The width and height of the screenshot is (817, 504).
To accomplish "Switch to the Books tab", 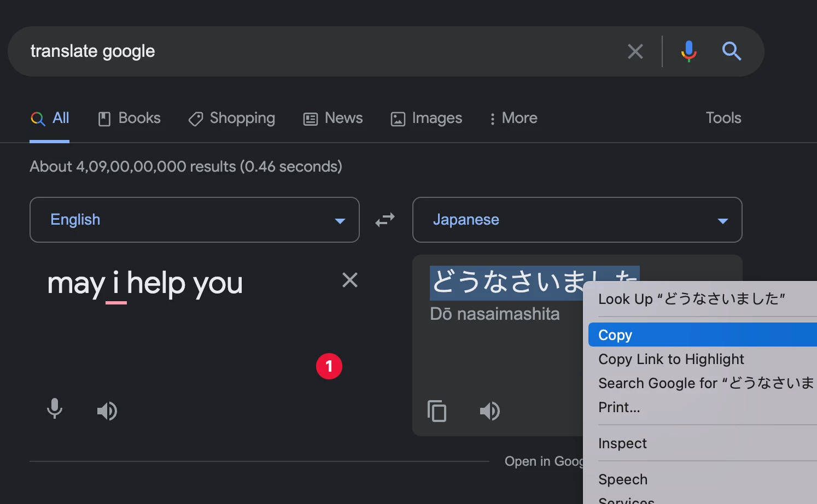I will (x=129, y=118).
